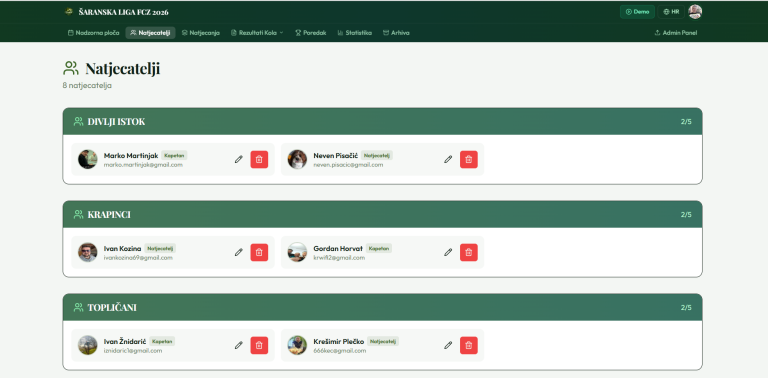768x378 pixels.
Task: Switch language with the HR button
Action: 671,12
